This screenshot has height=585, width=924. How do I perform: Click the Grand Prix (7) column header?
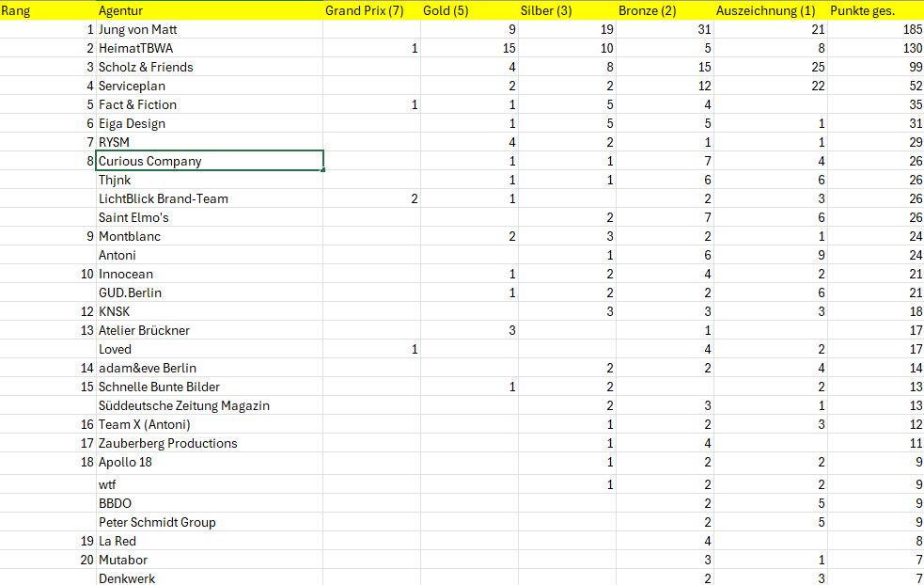(371, 10)
